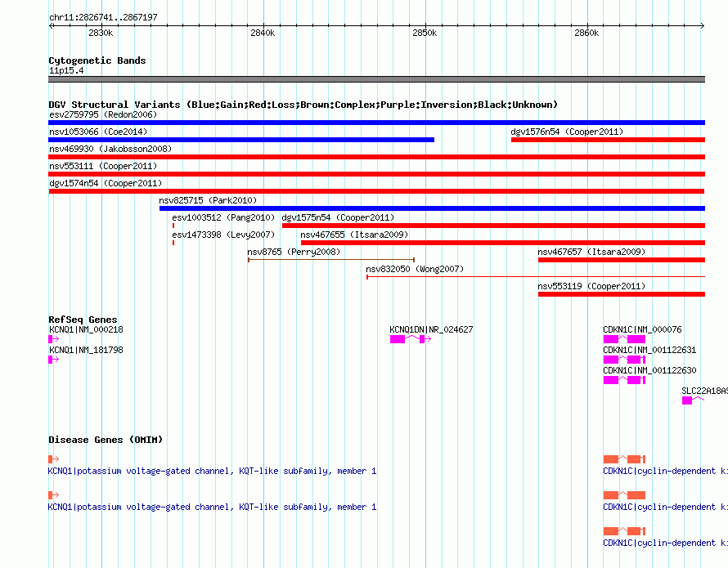Screen dimensions: 728x568
Task: Select the brown nsv8765 (Perry2008) complex variant line
Action: tap(331, 260)
